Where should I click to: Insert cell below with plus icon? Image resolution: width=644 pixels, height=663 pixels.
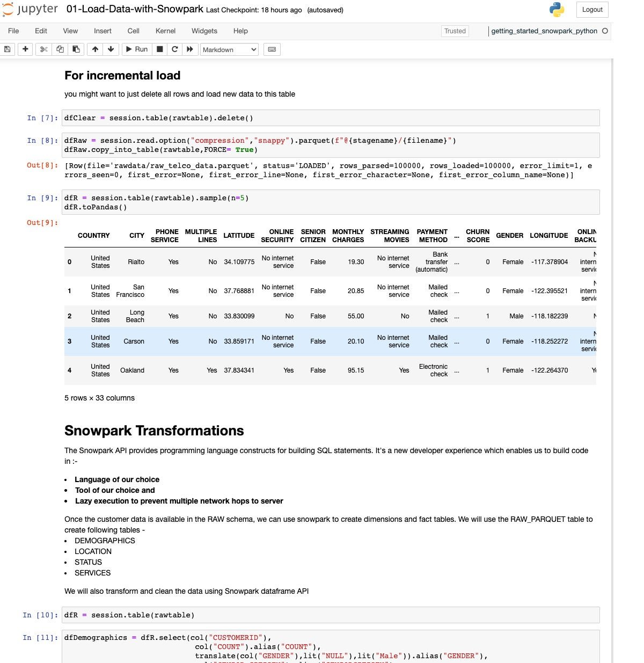pyautogui.click(x=25, y=49)
